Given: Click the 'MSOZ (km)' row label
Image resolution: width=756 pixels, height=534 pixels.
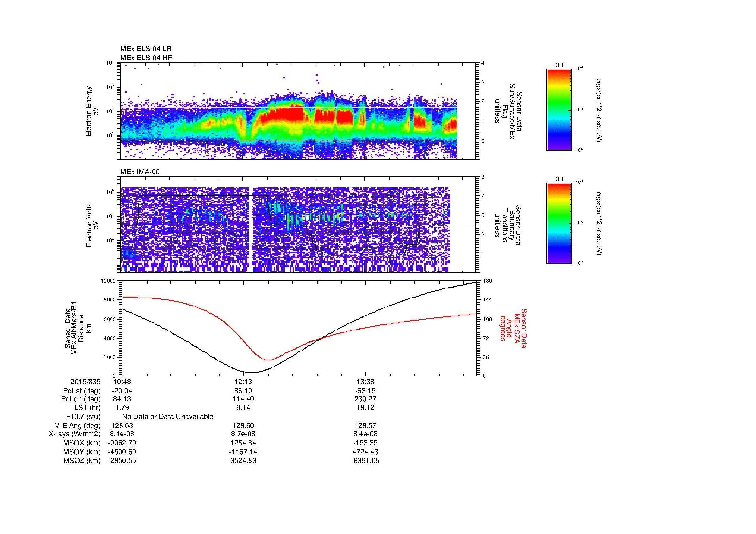Looking at the screenshot, I should [82, 461].
